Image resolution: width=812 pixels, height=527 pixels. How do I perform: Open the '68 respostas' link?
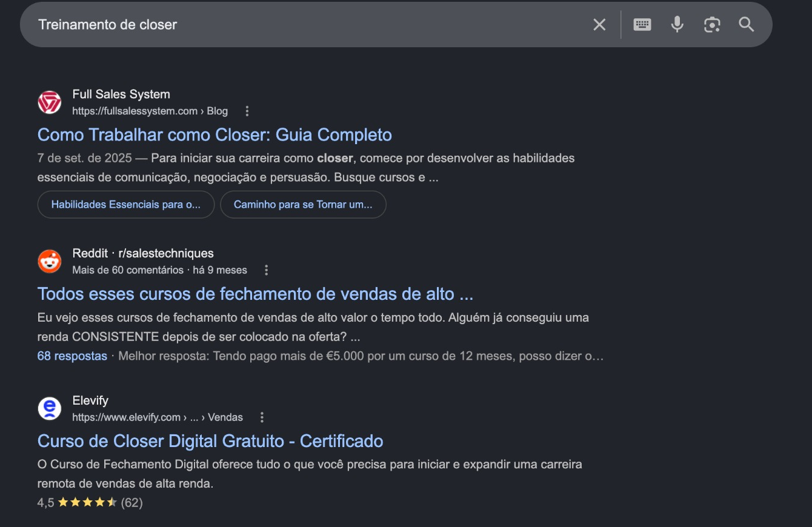(x=72, y=356)
